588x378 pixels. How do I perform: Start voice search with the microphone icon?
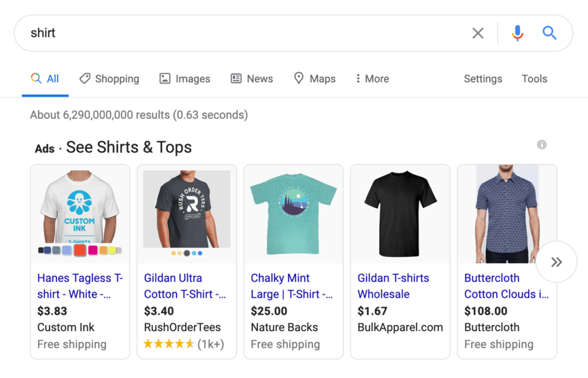(x=517, y=33)
